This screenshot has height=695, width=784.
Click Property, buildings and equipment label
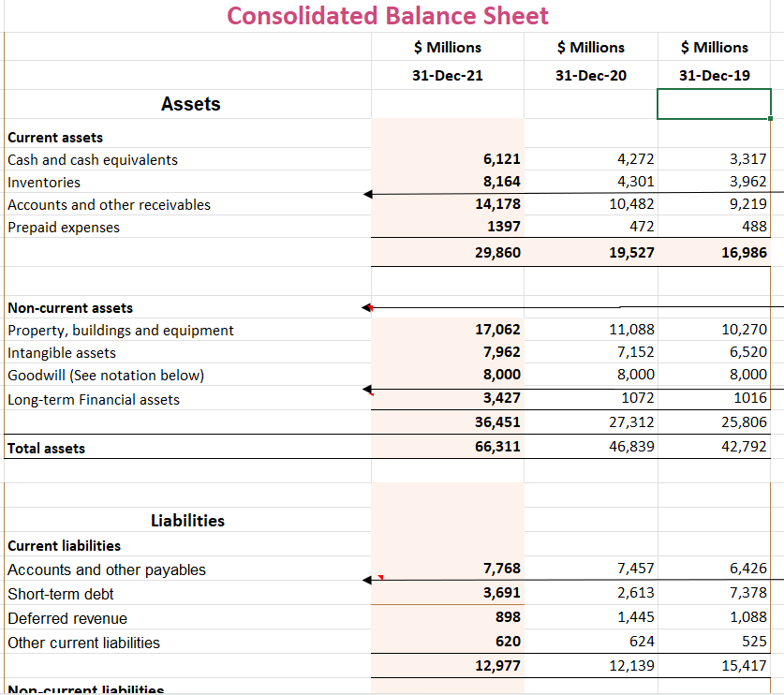121,331
